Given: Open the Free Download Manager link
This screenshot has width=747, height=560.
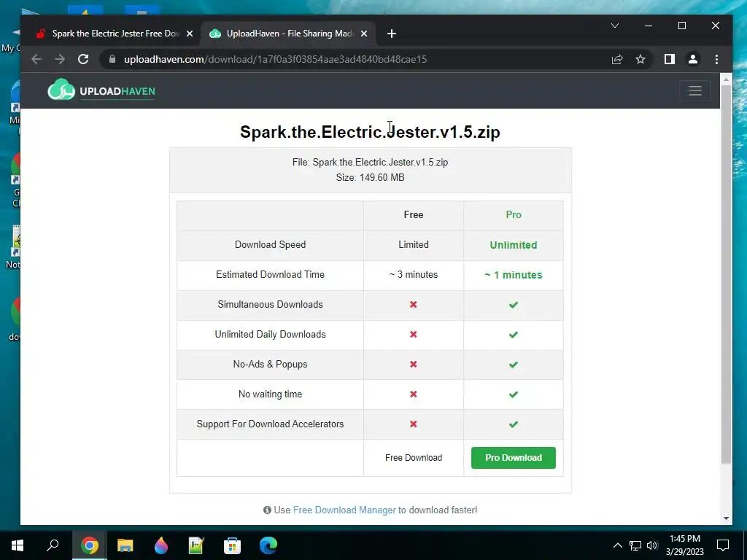Looking at the screenshot, I should 344,510.
